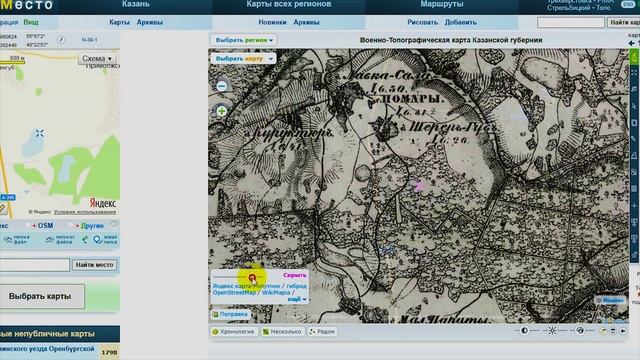Open the Новинки section

[x=272, y=22]
